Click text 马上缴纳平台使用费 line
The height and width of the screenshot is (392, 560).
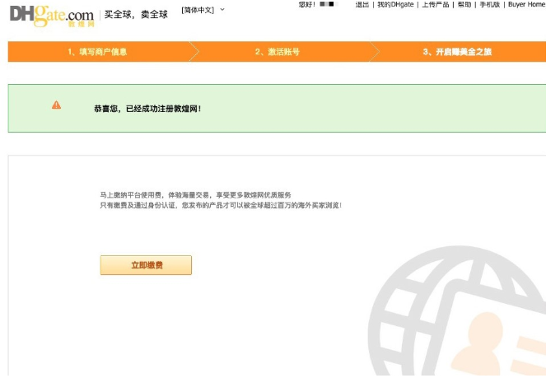coord(195,195)
